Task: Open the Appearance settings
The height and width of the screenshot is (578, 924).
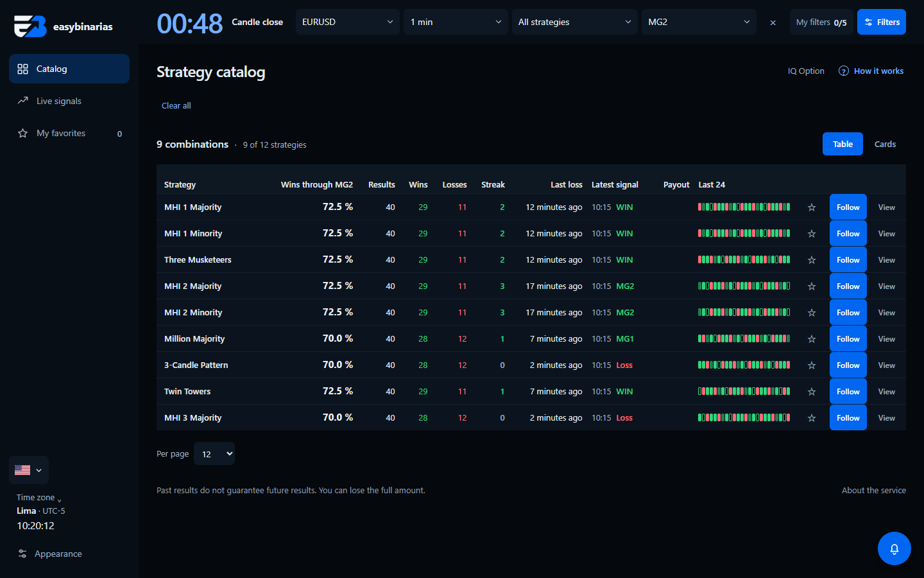Action: tap(50, 554)
